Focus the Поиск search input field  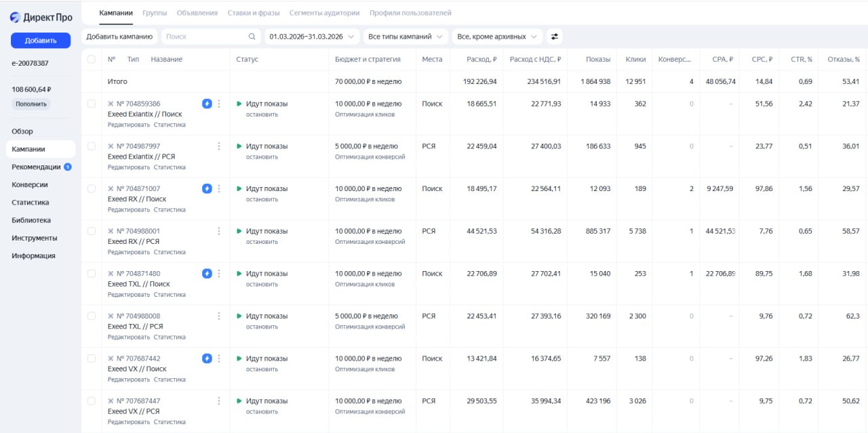203,37
